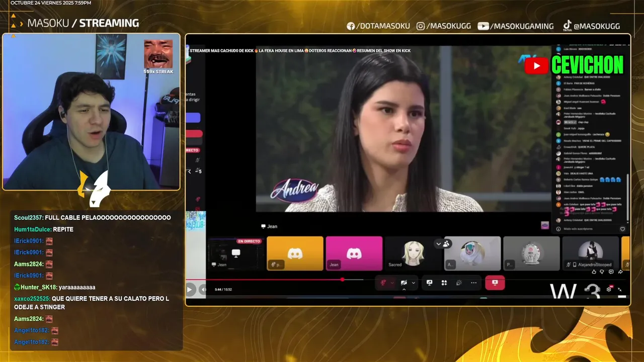Click xaxco252525 username in chat

(x=32, y=299)
